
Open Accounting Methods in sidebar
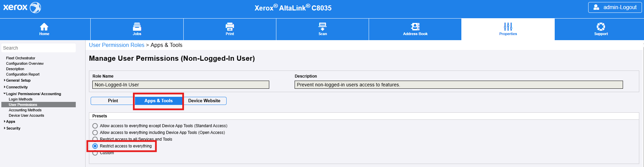click(25, 110)
